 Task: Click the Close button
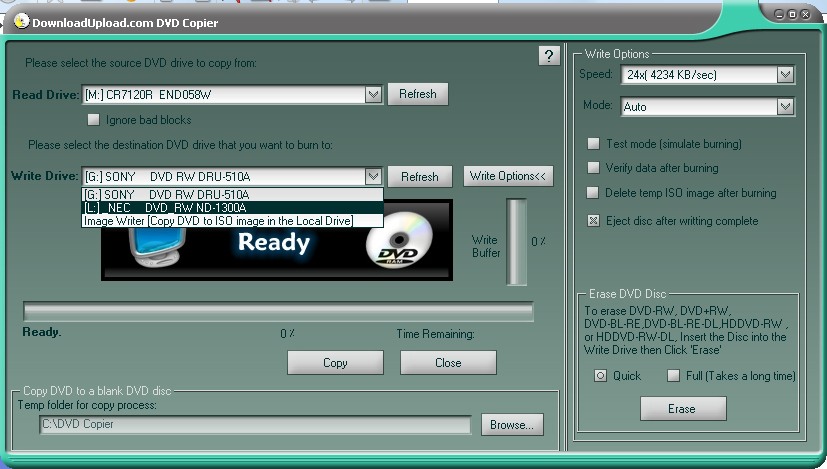click(x=448, y=363)
